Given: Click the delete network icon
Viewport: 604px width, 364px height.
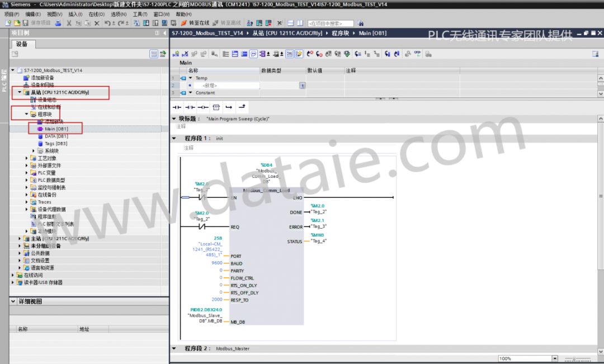Looking at the screenshot, I should (185, 54).
